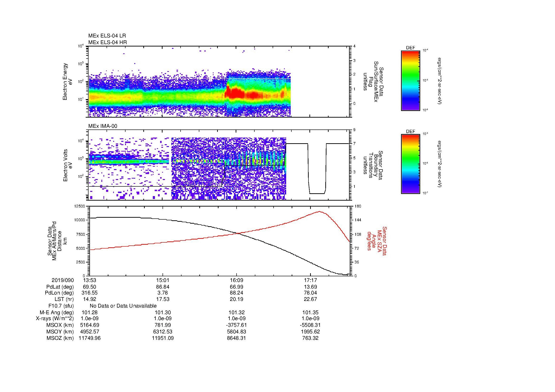Click the 'Electron Volts eV' axis label
Screen dimensions: 555x392
tap(67, 165)
